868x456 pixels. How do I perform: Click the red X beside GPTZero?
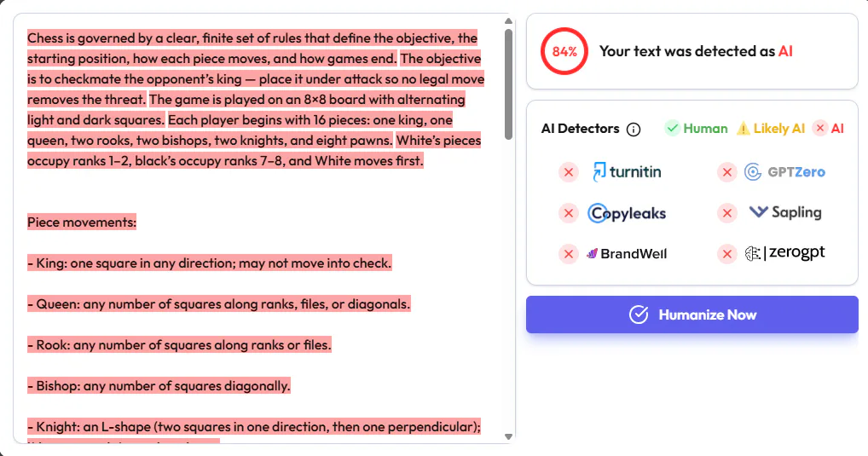[x=727, y=173]
